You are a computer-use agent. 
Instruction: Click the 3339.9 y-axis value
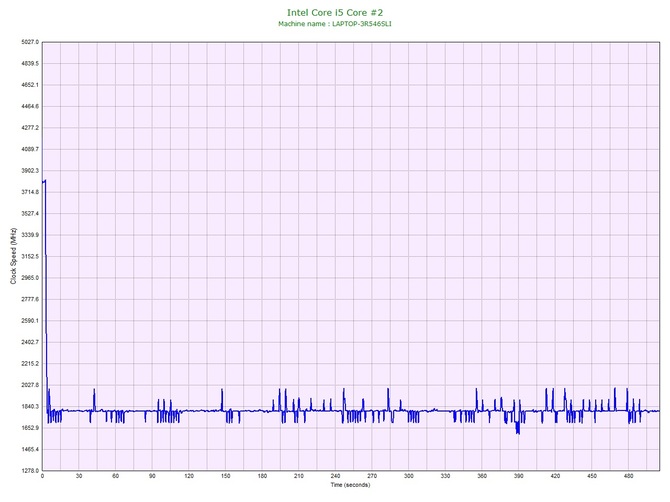[30, 235]
